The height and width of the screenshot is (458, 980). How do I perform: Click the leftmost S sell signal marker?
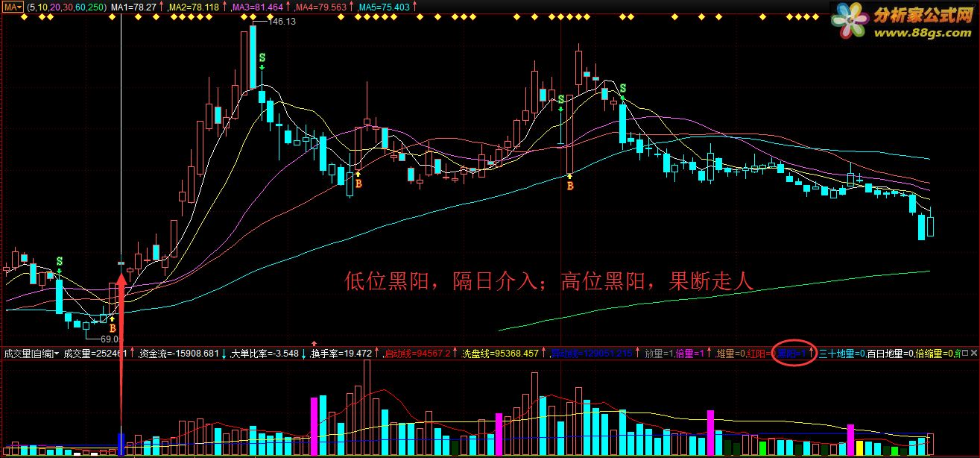(59, 261)
